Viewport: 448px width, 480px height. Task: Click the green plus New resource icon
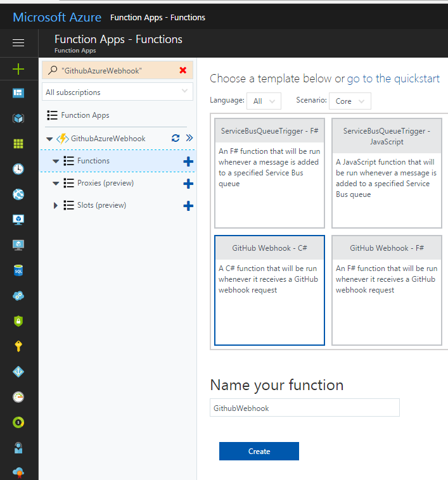click(x=18, y=69)
